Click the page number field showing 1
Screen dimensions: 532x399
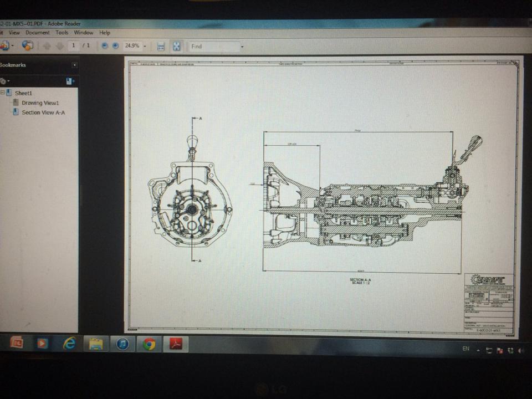(x=74, y=45)
